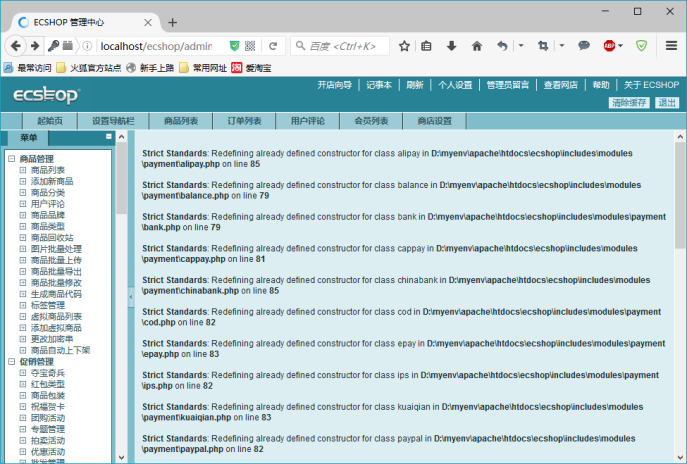Screen dimensions: 687x464
Task: Open 标签管理 in the menu tree
Action: [48, 305]
